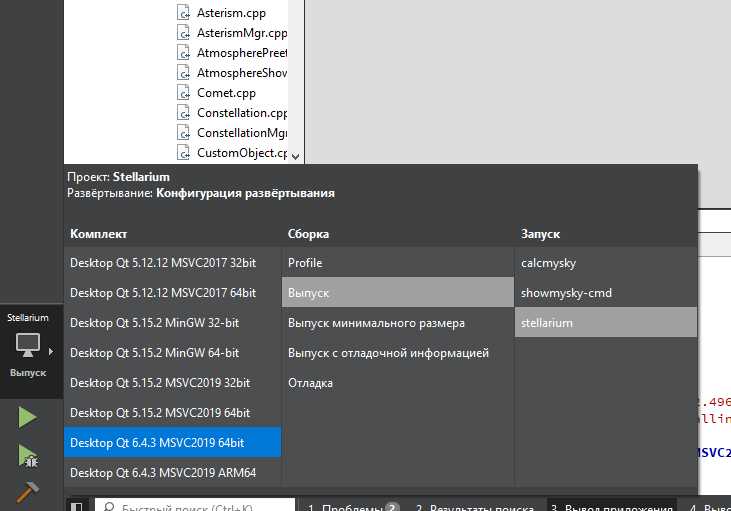The width and height of the screenshot is (731, 511).
Task: Select kit Desktop Qt 5.12.12 MSVC2017 32bit
Action: click(172, 263)
